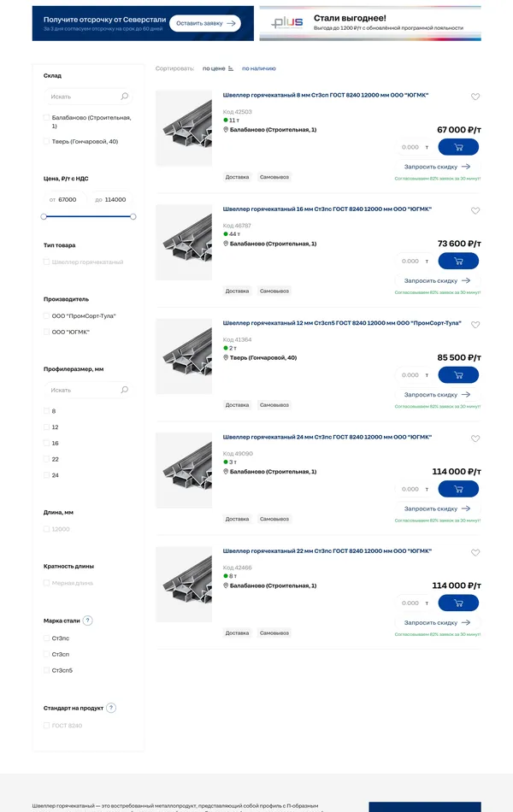This screenshot has height=812, width=513.
Task: Open the 16 mm channel product title link
Action: click(x=325, y=209)
